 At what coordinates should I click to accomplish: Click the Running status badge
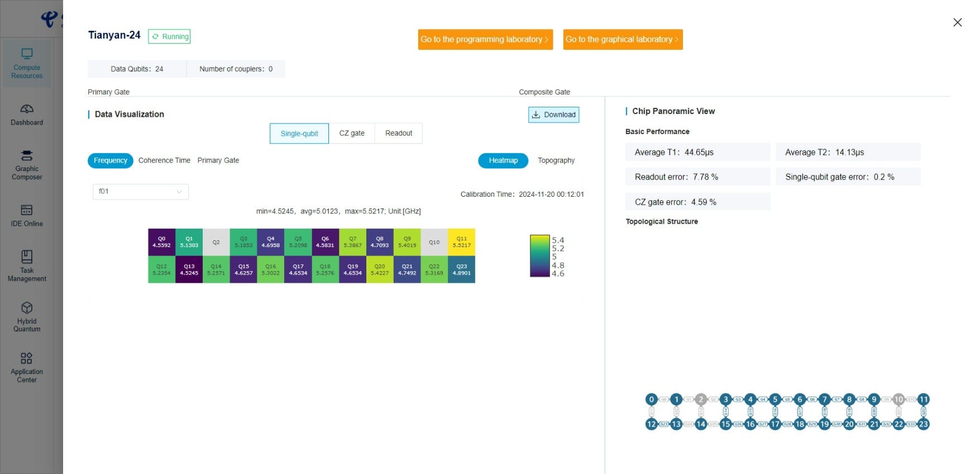click(169, 36)
